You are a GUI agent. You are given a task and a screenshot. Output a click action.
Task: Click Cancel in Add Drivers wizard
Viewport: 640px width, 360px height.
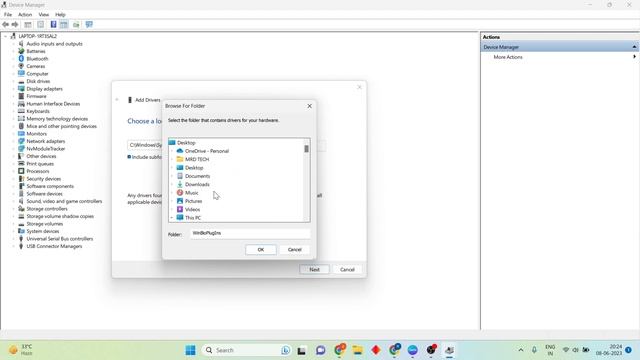(x=347, y=269)
